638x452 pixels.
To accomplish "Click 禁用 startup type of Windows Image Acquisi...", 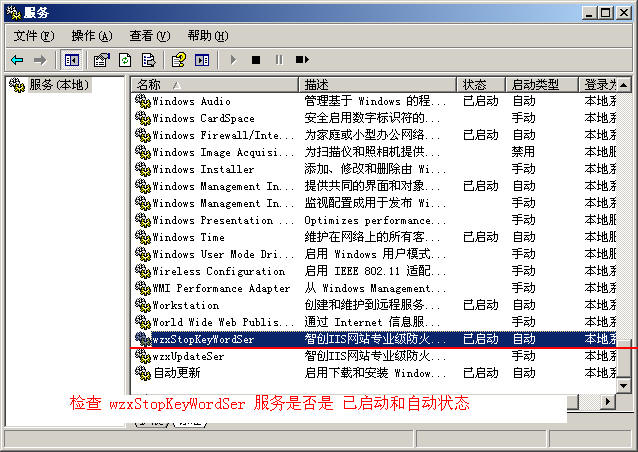I will (523, 152).
